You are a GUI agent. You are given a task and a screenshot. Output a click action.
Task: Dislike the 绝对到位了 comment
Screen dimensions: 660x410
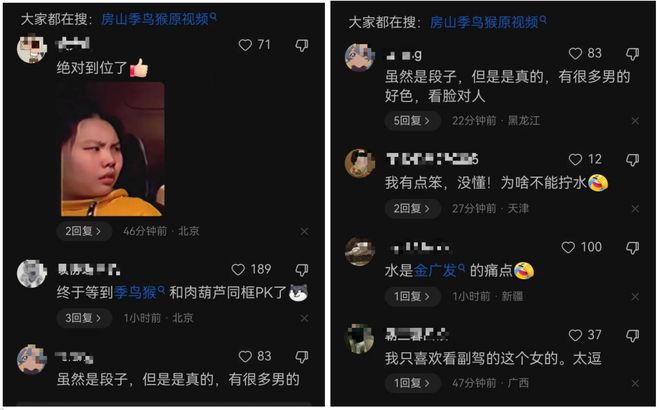302,45
